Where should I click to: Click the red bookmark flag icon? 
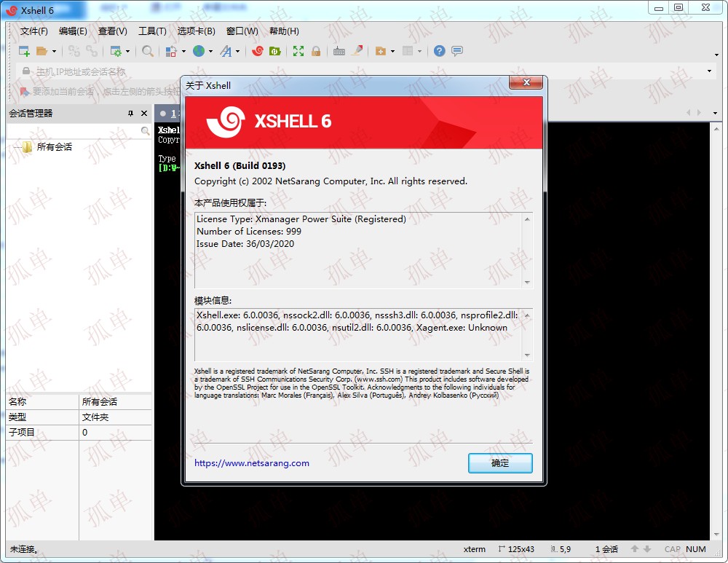[x=24, y=92]
